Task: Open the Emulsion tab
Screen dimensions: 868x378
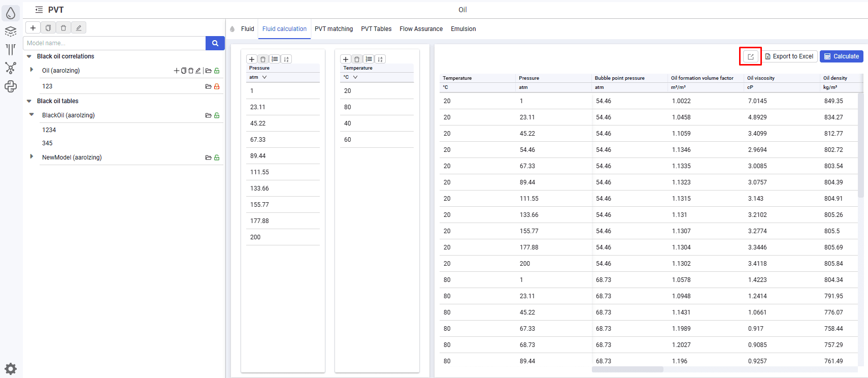Action: point(463,29)
